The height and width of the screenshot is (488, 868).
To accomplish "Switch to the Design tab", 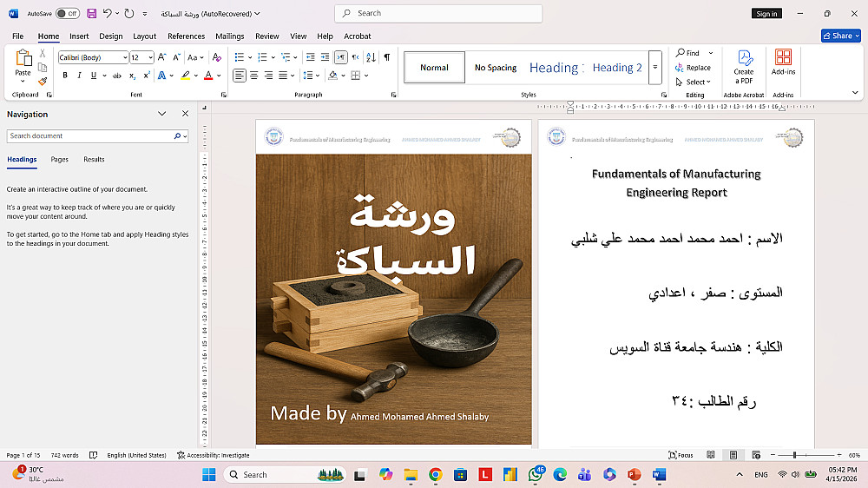I will tap(111, 36).
